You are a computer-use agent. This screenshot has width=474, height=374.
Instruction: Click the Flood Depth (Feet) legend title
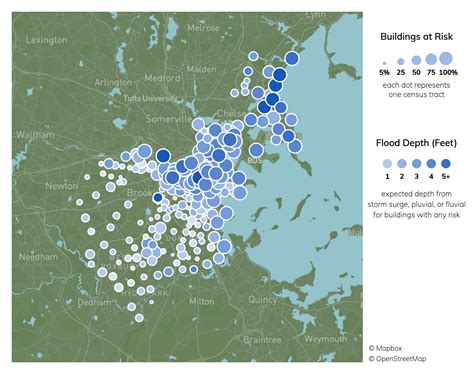point(416,143)
